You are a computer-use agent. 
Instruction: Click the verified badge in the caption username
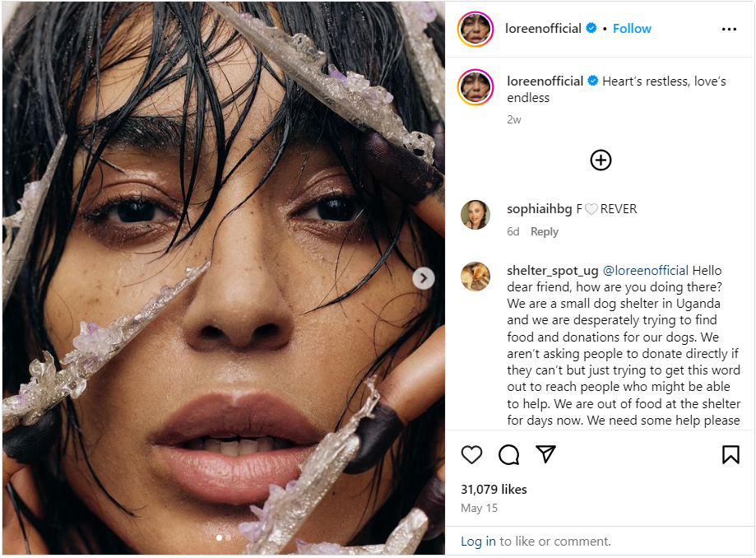click(594, 81)
